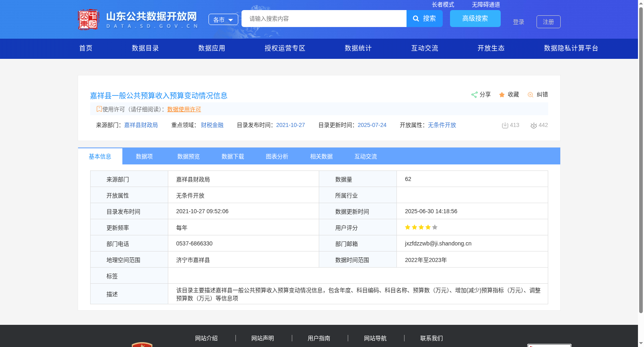Switch to the 互动交流 tab in dataset tabs
Image resolution: width=644 pixels, height=347 pixels.
pyautogui.click(x=366, y=156)
